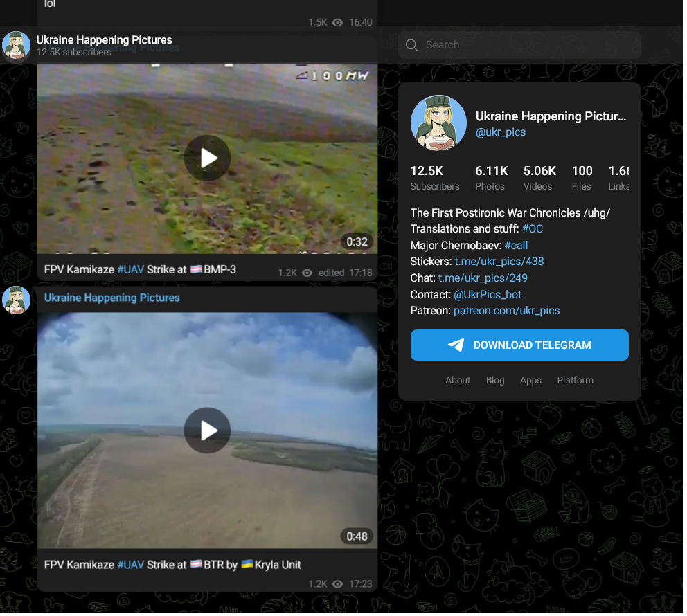Select the 12.5K Subscribers counter

[x=435, y=178]
